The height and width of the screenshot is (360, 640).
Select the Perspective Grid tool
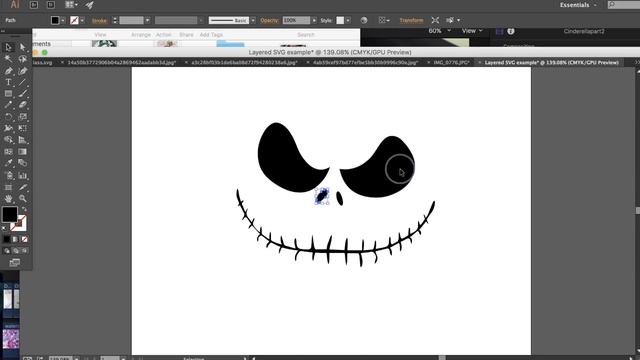point(23,140)
